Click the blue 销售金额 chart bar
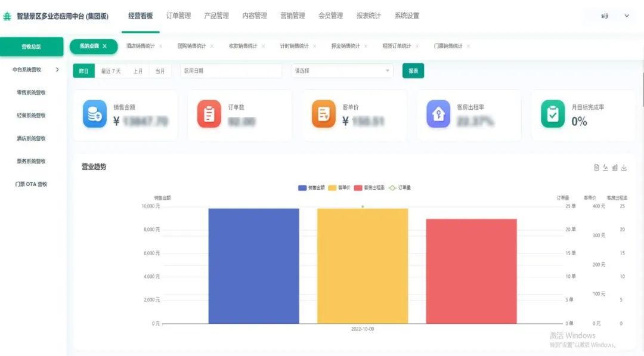 [254, 266]
